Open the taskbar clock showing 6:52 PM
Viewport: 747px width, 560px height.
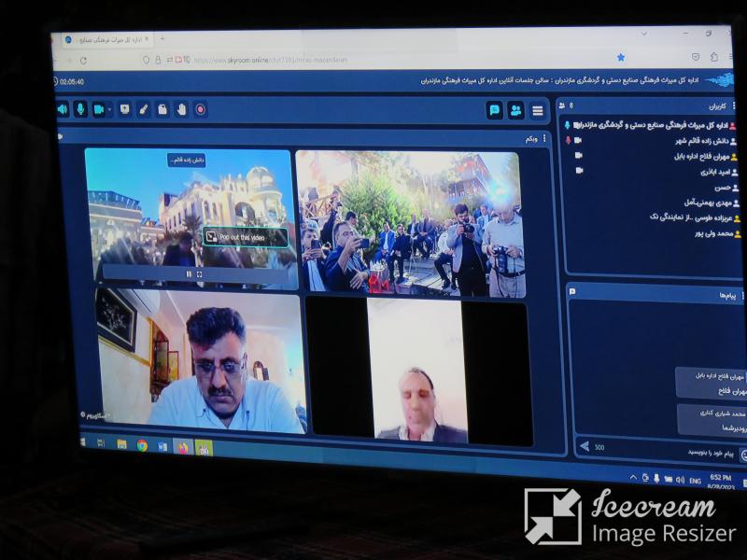720,482
